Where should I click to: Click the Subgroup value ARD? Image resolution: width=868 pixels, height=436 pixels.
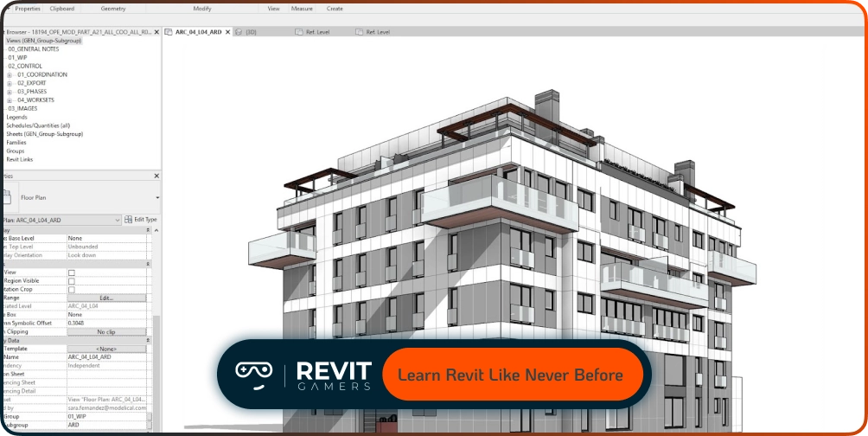click(x=106, y=425)
